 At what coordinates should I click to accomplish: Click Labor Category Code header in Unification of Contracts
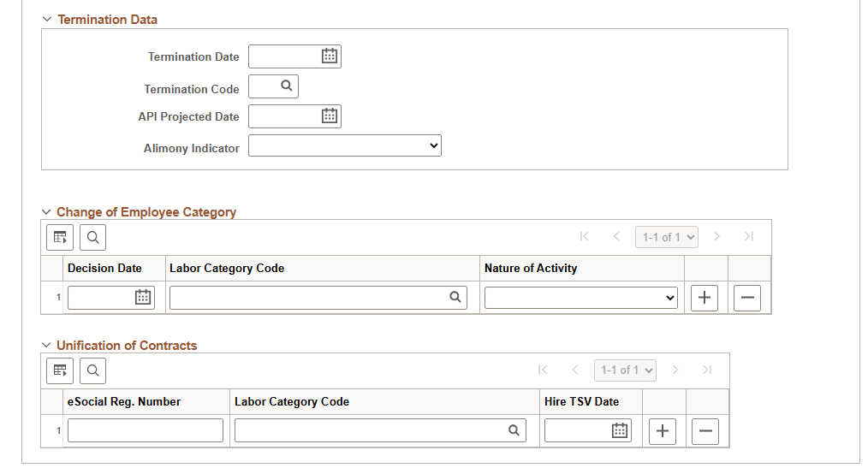(x=292, y=401)
